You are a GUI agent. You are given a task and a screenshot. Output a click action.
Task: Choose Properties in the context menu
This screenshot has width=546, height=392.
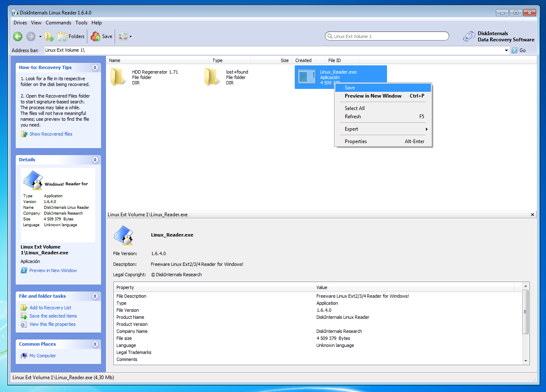coord(383,141)
